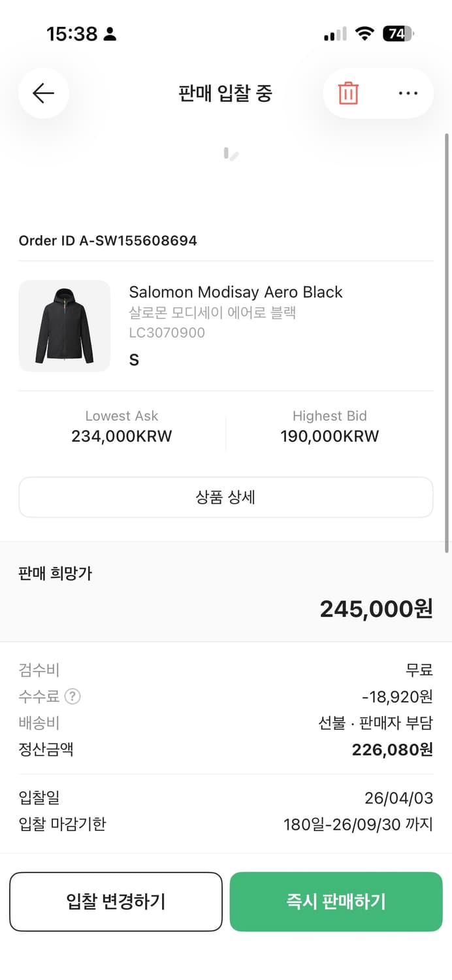Tap 입찰 변경하기 to modify the bid
The width and height of the screenshot is (452, 980).
116,902
